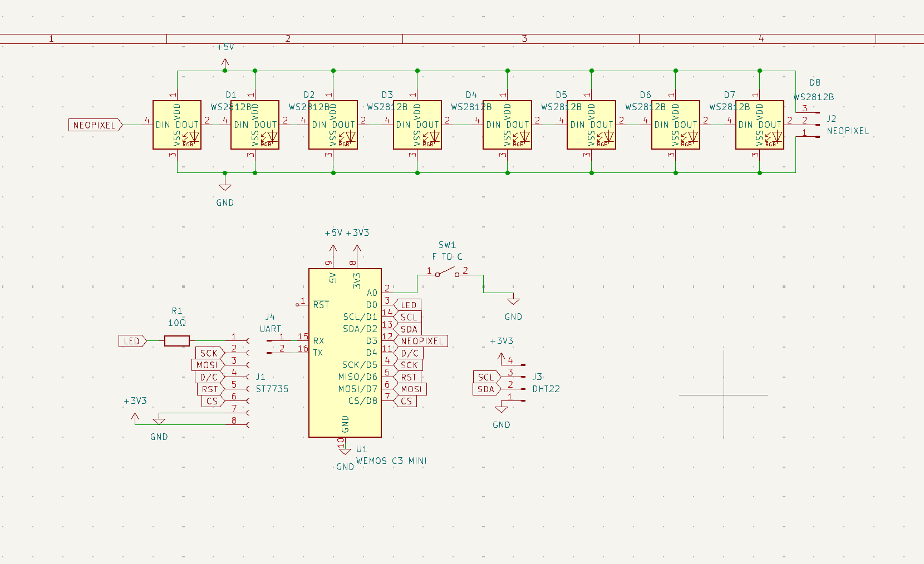Select the CS label on U1 pin CS/D8
The height and width of the screenshot is (564, 924).
coord(406,401)
